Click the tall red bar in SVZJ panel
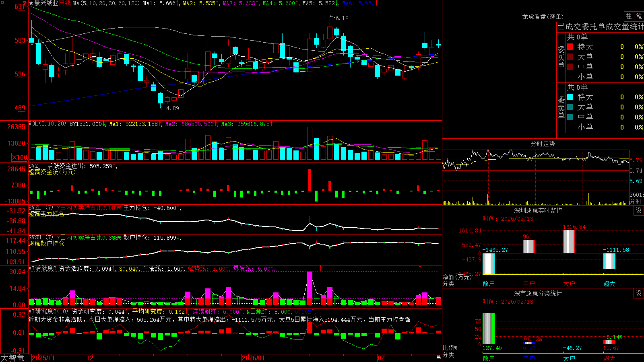The width and height of the screenshot is (644, 362). click(x=310, y=180)
